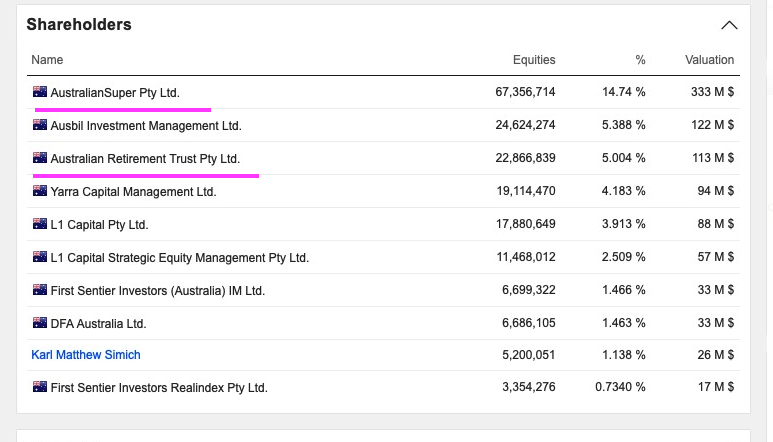The image size is (773, 442).
Task: Click the 1.138 % percentage cell
Action: click(624, 355)
